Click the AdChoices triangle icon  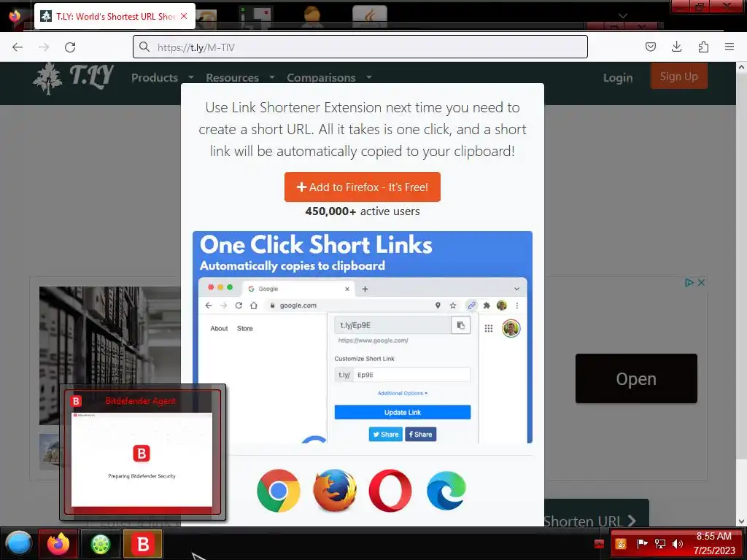tap(689, 282)
